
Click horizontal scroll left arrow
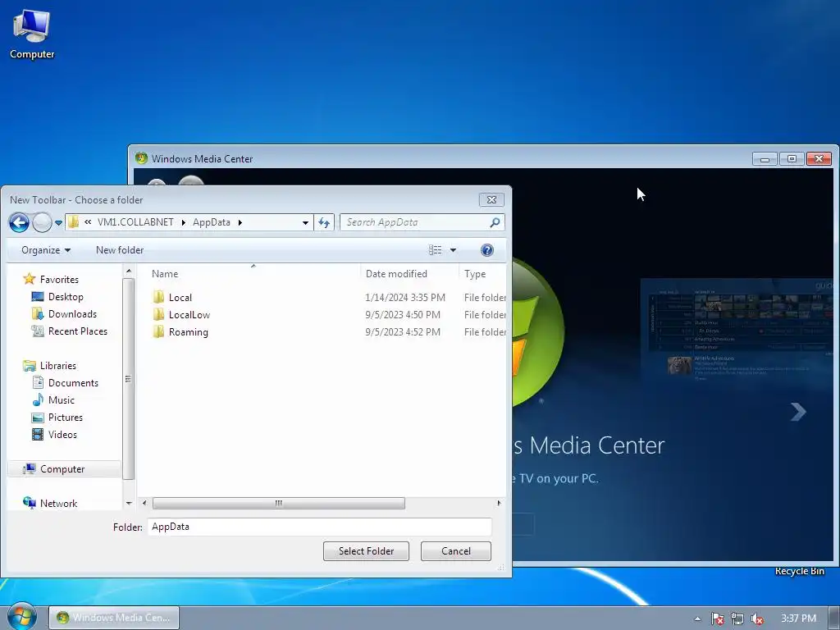coord(144,503)
